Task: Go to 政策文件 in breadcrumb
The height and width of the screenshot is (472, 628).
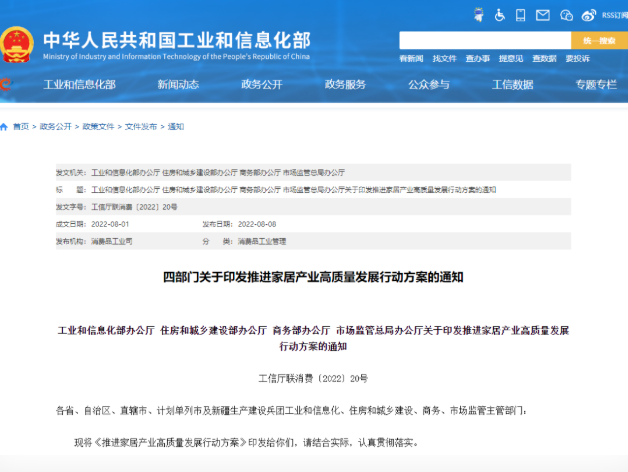Action: (x=99, y=127)
